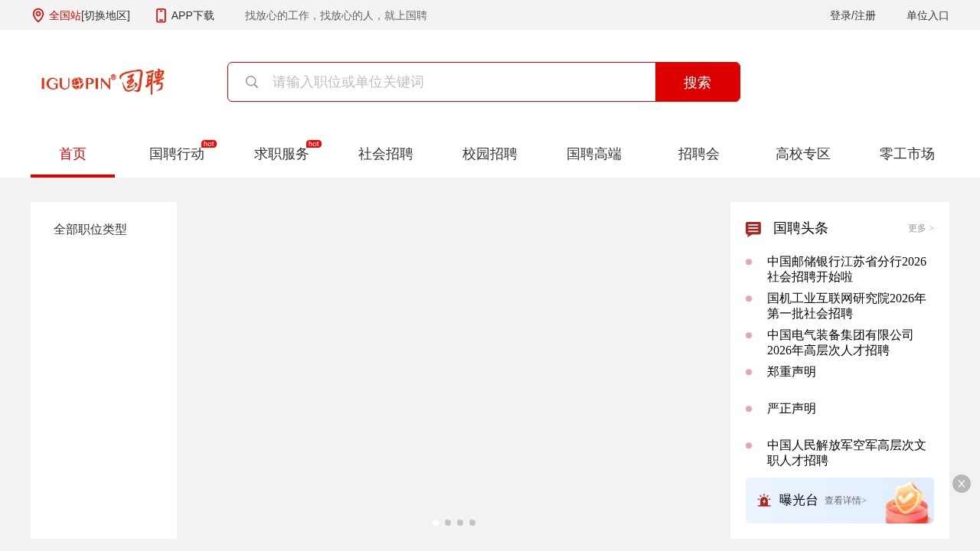The height and width of the screenshot is (551, 980).
Task: Click 查看详情 in the 曝光台 banner
Action: [x=845, y=500]
